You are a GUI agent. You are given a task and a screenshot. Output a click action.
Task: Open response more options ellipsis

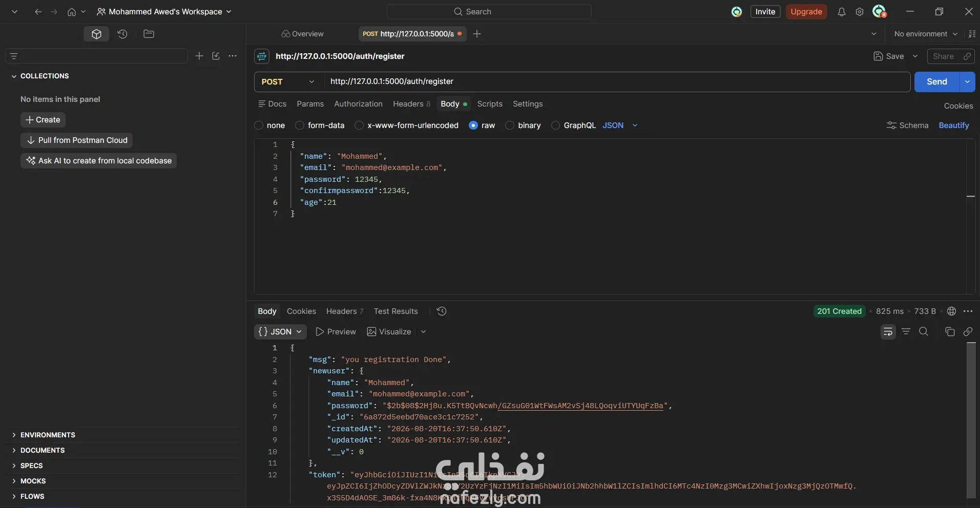pos(968,311)
